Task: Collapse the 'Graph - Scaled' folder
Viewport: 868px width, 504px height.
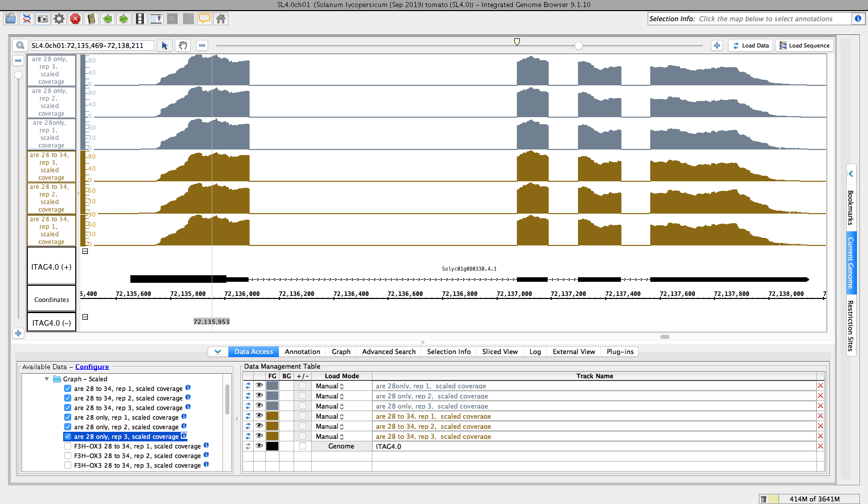Action: pyautogui.click(x=46, y=379)
